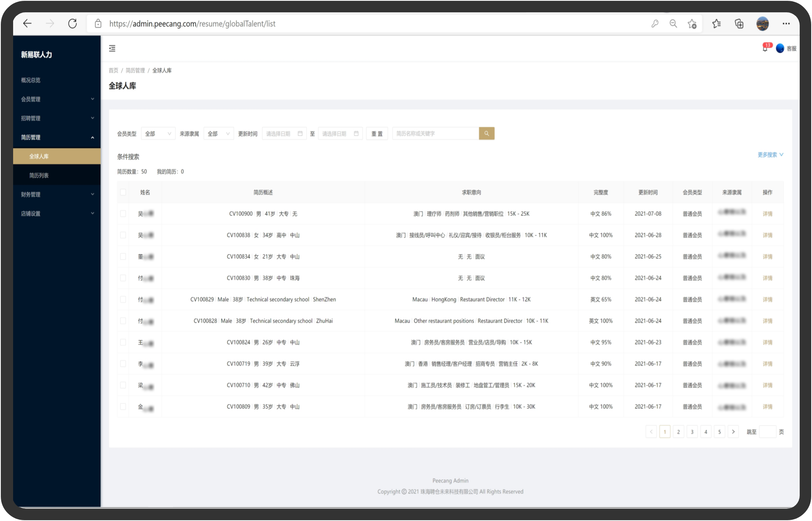
Task: Click the 重置 reset button
Action: 376,134
